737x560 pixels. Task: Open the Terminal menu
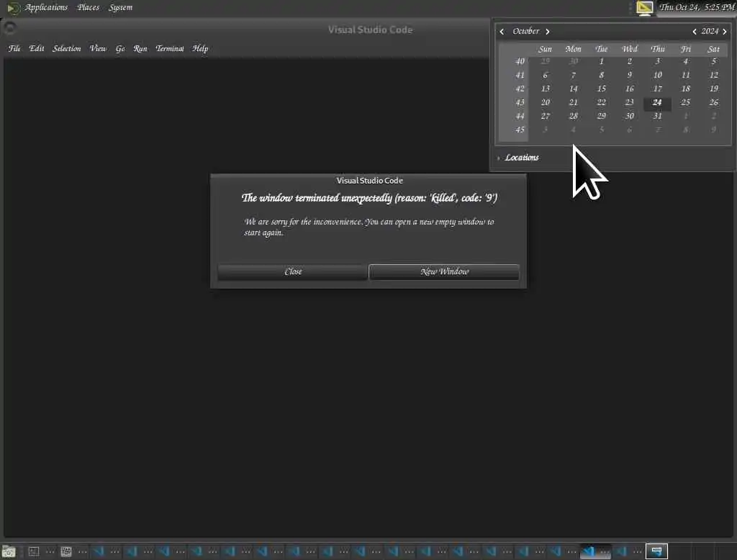tap(170, 48)
